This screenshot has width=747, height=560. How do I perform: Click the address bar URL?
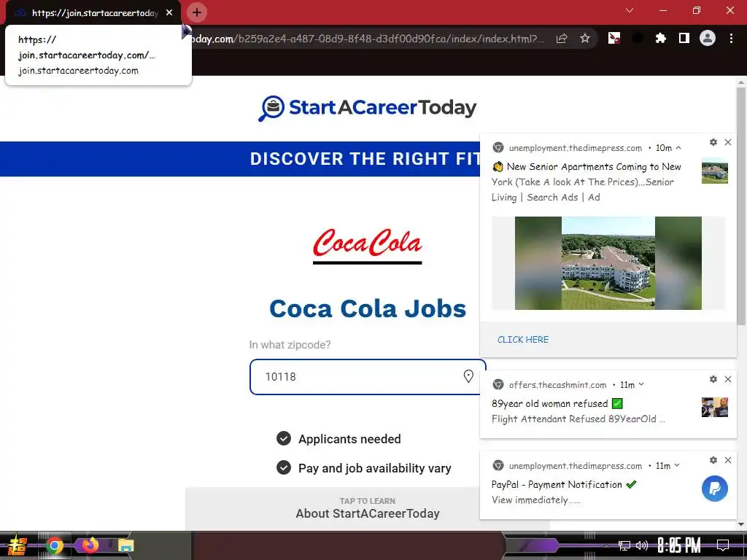click(367, 39)
